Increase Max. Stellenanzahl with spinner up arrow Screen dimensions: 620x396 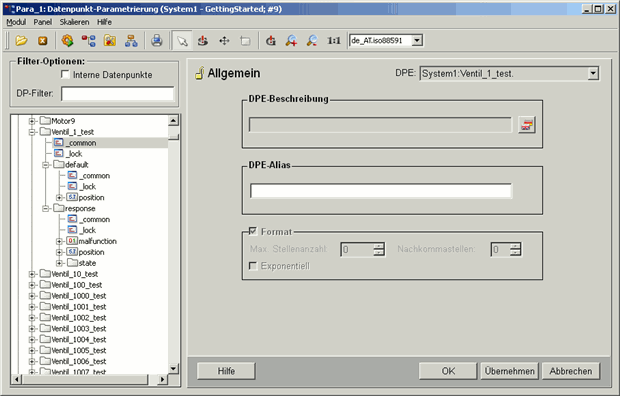tap(379, 246)
